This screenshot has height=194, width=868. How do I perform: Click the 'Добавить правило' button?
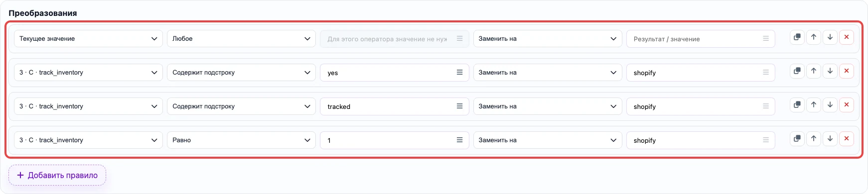click(57, 175)
